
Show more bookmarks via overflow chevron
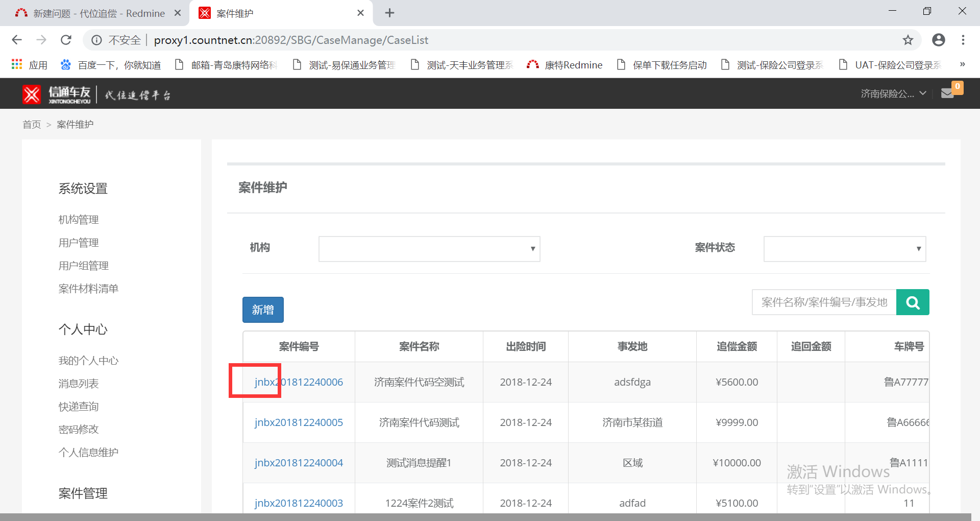click(962, 64)
